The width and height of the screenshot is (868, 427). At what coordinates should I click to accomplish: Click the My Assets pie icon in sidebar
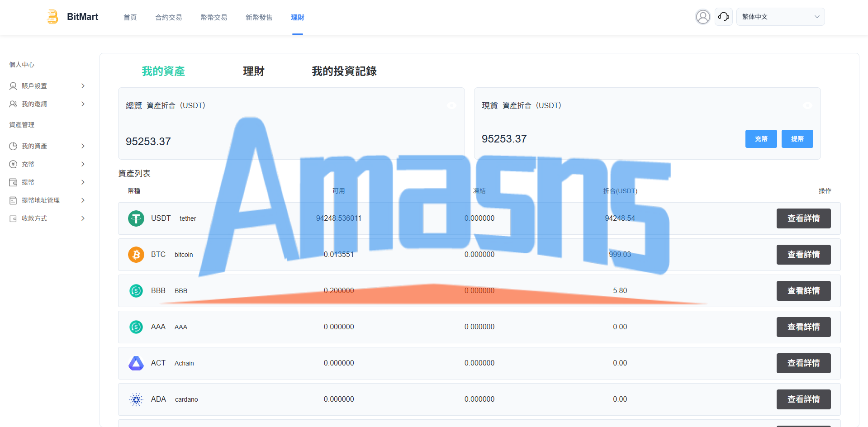click(x=13, y=146)
